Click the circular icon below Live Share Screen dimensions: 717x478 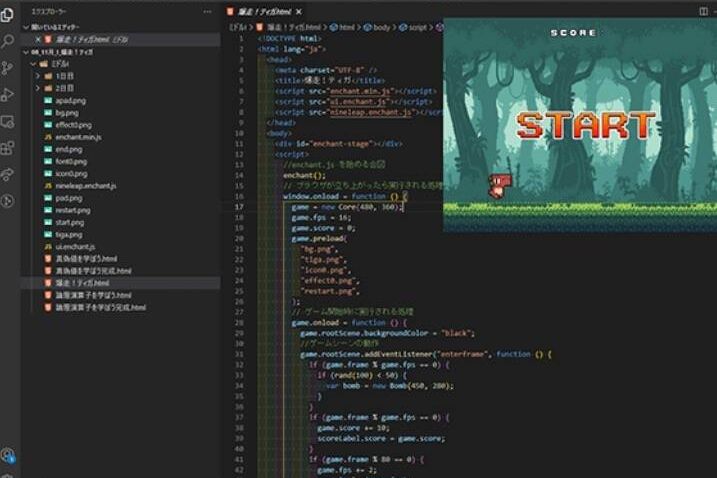(x=7, y=201)
